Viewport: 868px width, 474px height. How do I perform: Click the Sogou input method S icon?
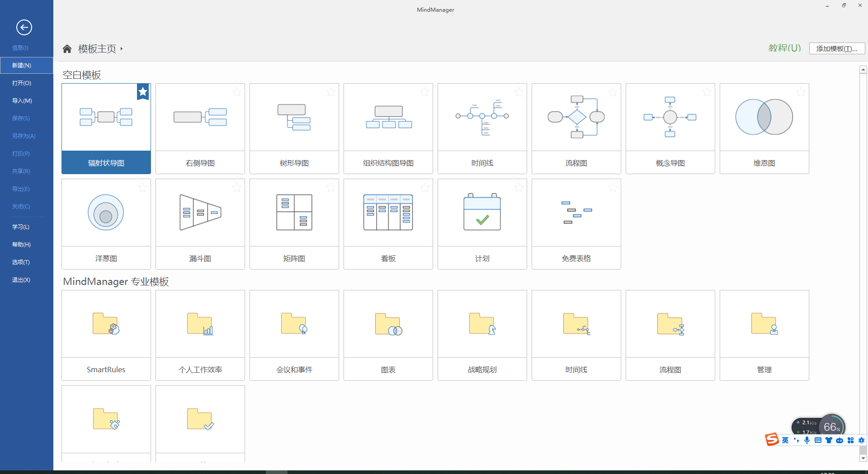(x=772, y=439)
